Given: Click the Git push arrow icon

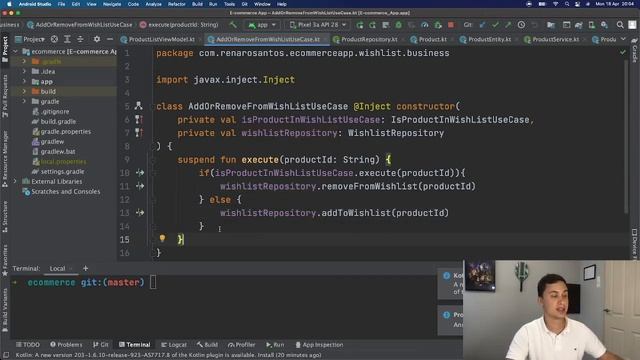Looking at the screenshot, I should pos(508,25).
